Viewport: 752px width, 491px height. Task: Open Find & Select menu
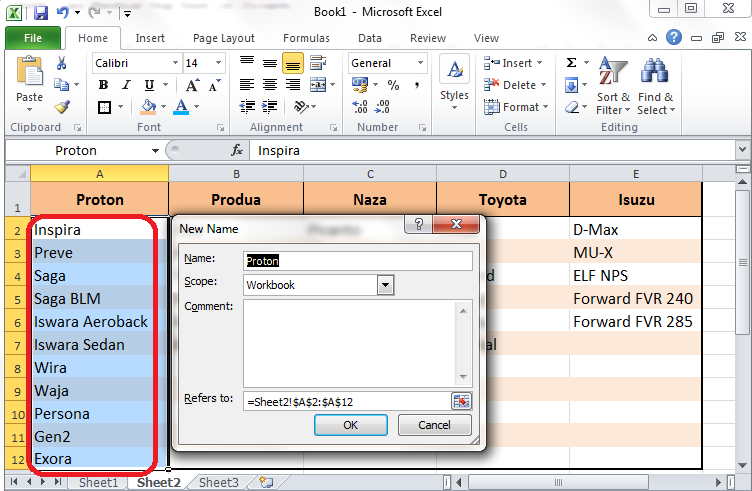[x=656, y=86]
